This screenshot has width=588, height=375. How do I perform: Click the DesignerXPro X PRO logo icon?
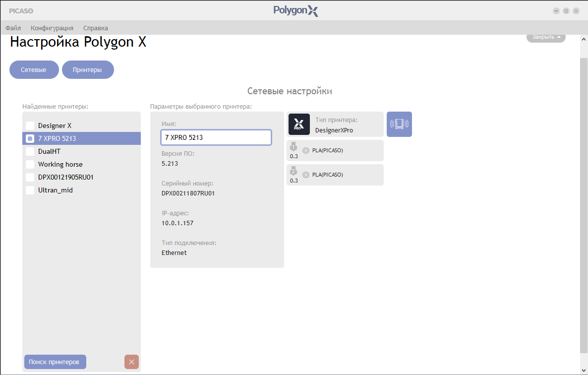pos(299,124)
